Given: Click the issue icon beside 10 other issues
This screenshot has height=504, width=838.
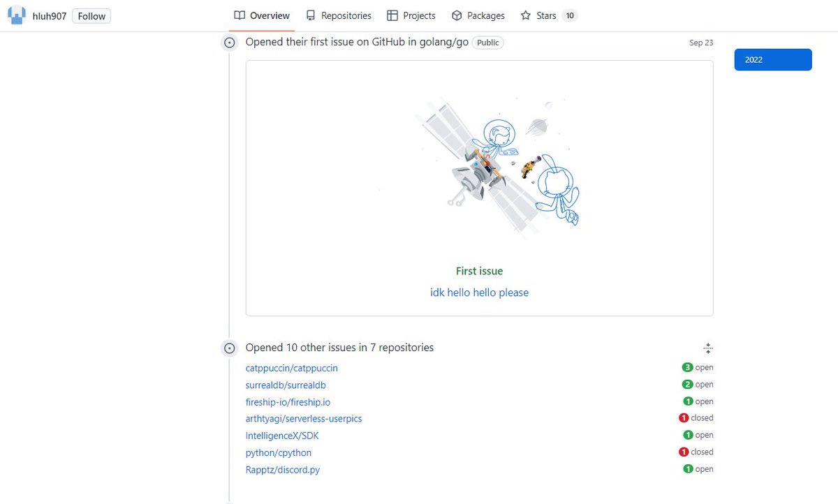Looking at the screenshot, I should 229,348.
